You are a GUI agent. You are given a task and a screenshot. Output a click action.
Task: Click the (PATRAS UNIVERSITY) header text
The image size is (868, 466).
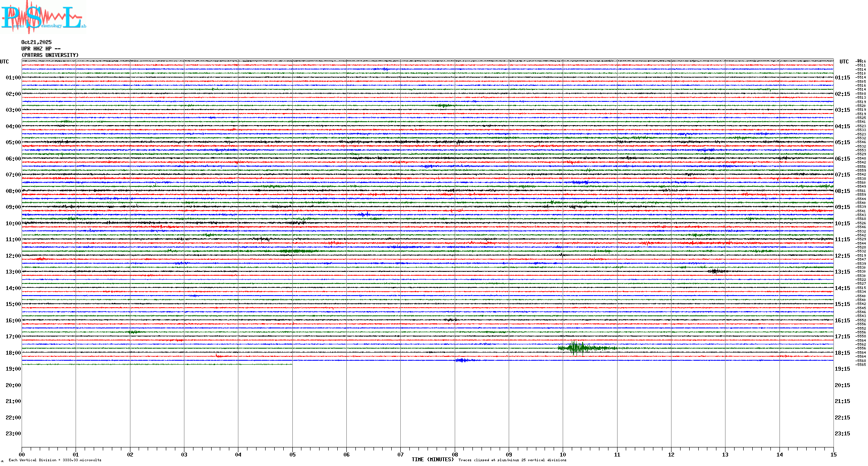tap(50, 55)
